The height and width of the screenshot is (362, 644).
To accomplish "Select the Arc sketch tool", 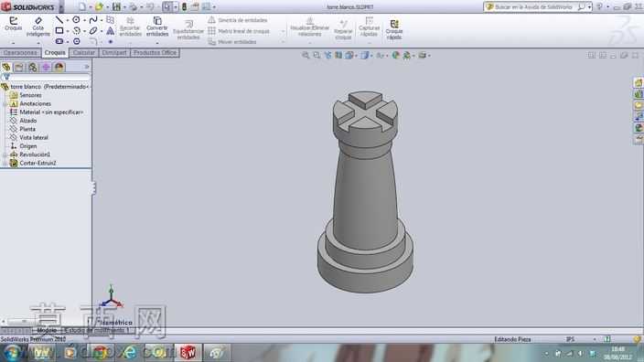I will pos(77,30).
